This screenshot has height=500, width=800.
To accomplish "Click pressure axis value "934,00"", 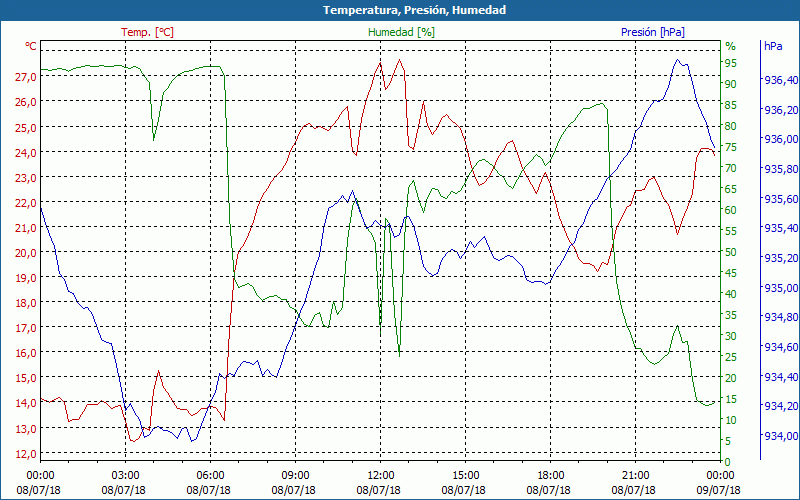I will (781, 436).
